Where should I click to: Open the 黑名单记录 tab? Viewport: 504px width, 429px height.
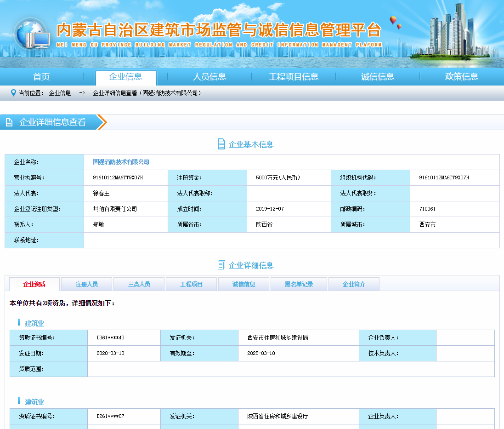click(299, 284)
